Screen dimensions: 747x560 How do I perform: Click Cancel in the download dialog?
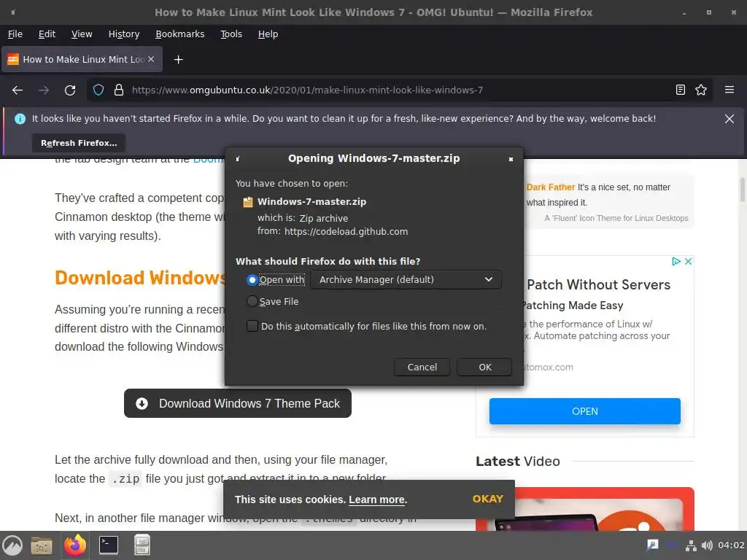pyautogui.click(x=422, y=367)
